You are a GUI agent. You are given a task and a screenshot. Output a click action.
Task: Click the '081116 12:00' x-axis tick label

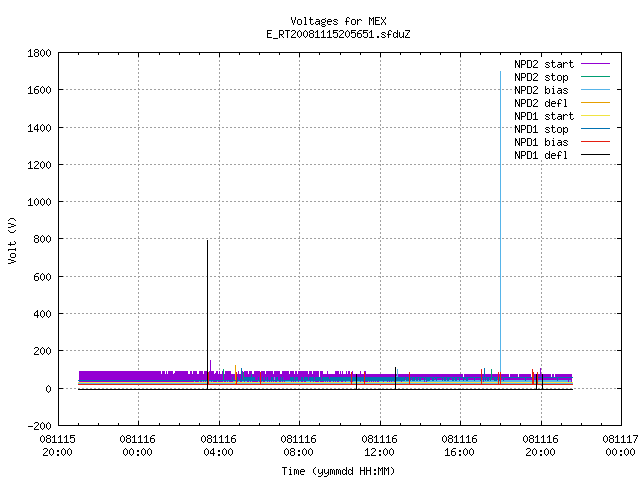click(379, 446)
